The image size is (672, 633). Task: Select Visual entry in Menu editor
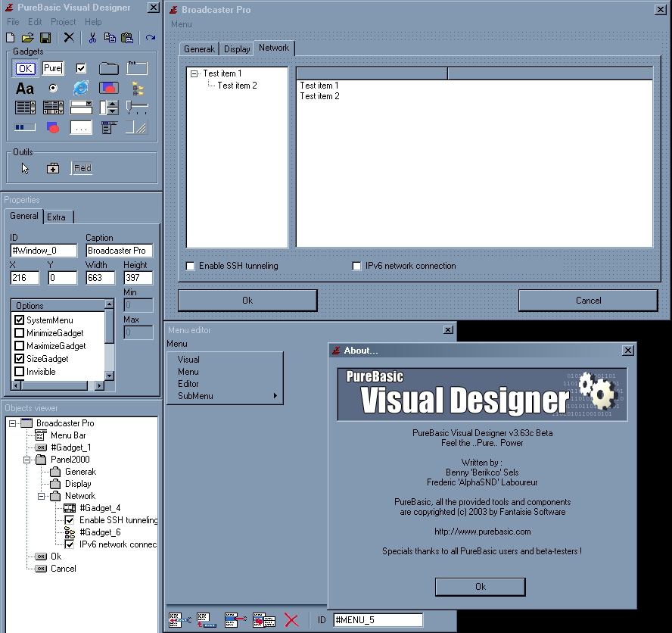tap(188, 360)
